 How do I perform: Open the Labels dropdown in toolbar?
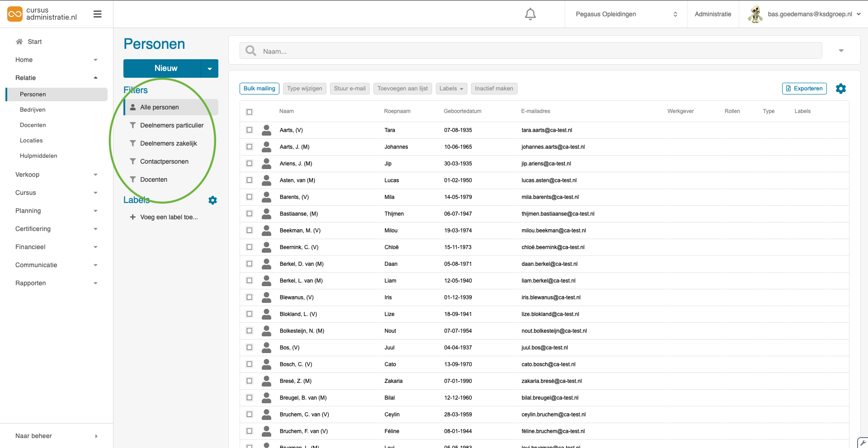(x=451, y=89)
